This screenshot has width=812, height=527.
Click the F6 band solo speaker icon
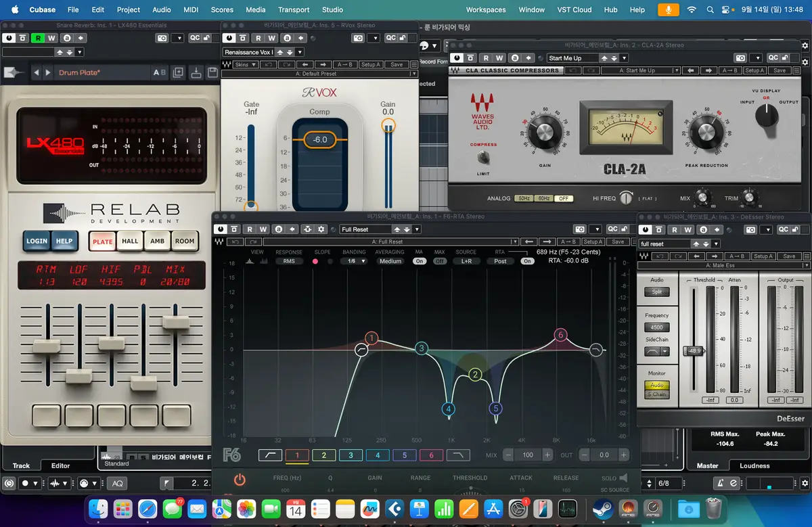click(623, 478)
